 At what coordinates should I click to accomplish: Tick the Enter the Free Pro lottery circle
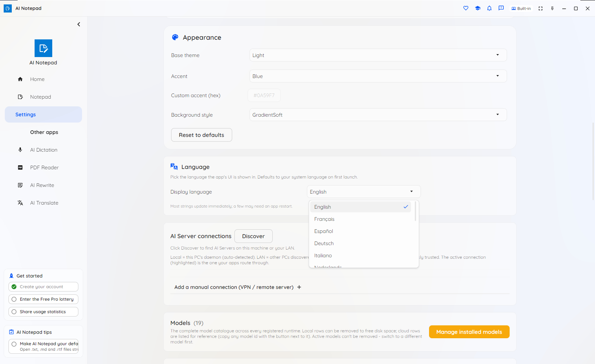(14, 299)
